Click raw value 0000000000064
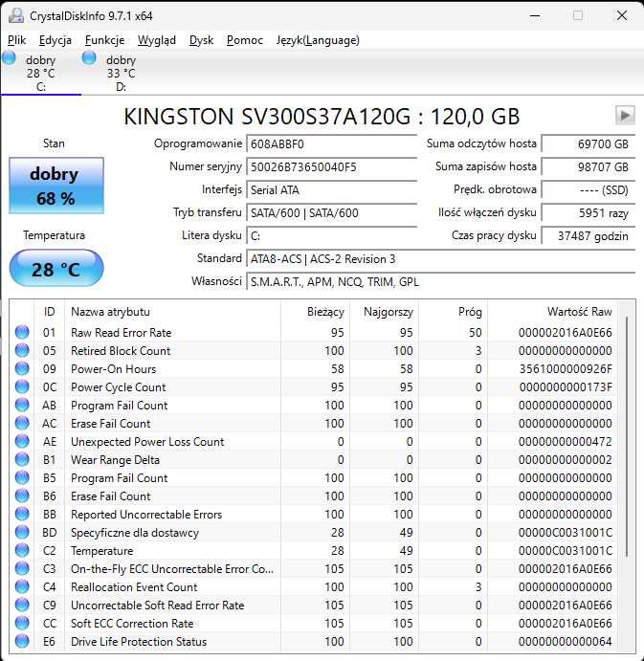 coord(566,642)
